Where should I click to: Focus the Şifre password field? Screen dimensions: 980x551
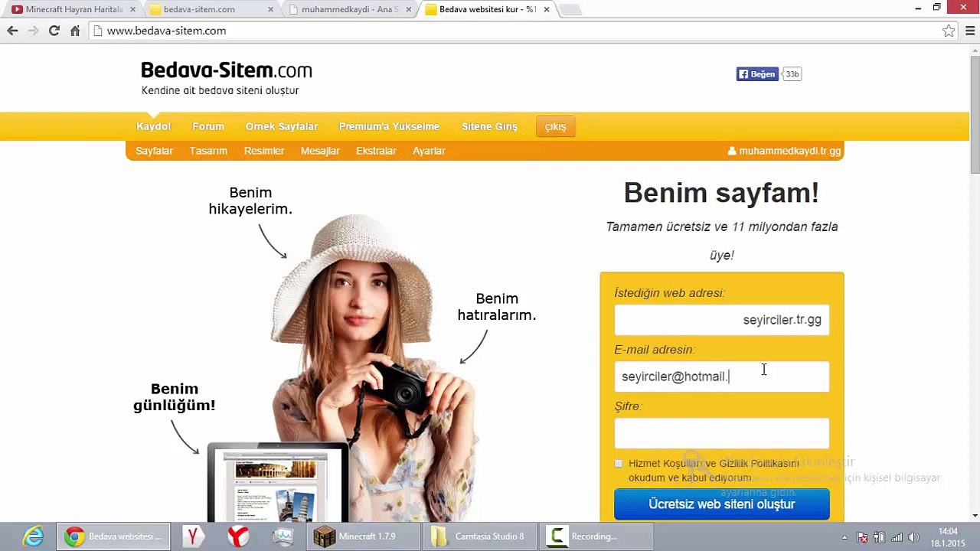(x=721, y=433)
